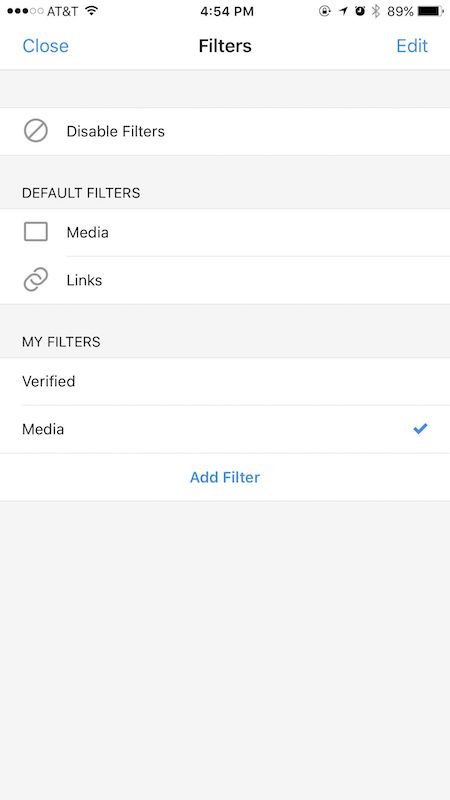Select the Media rectangle icon in Default Filters
Screen dimensions: 450x800
coord(36,232)
